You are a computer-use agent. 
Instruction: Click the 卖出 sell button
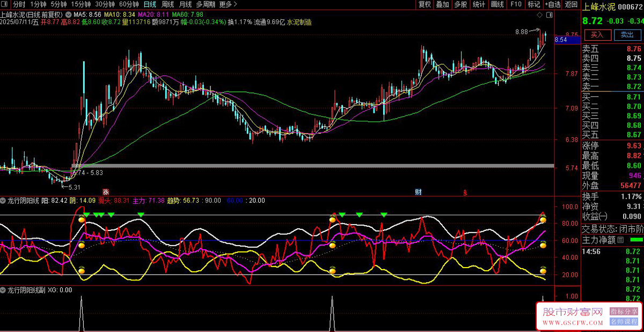tap(627, 35)
